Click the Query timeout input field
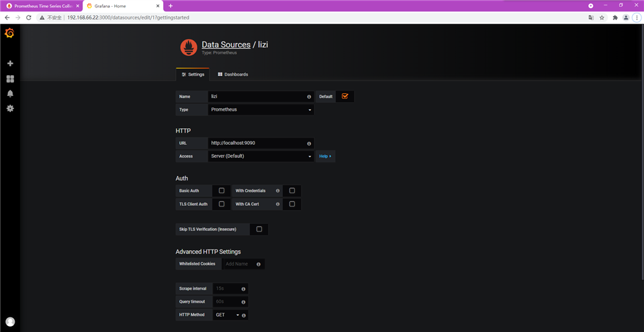 coord(230,302)
